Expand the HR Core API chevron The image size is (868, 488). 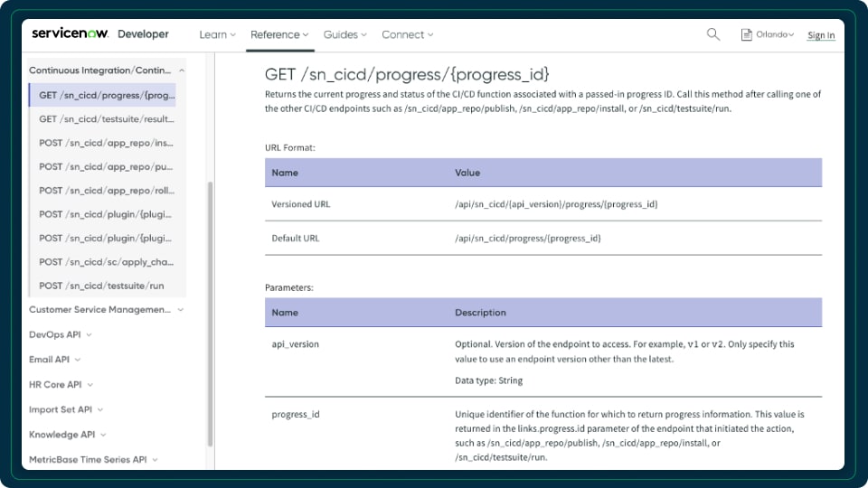point(90,385)
